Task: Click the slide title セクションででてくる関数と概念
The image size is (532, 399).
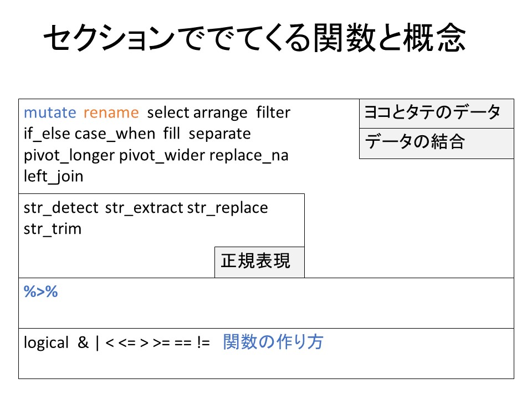Action: pyautogui.click(x=254, y=40)
